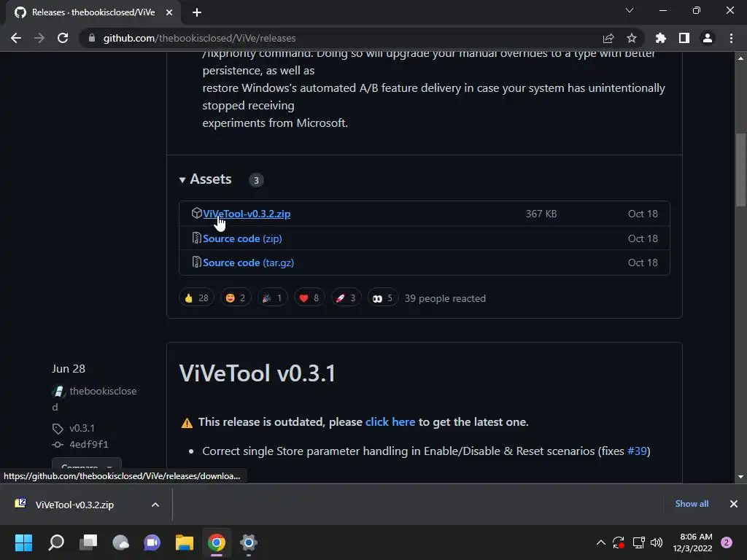Open the Chrome three-dot menu
Screen dimensions: 747x560
coord(731,38)
